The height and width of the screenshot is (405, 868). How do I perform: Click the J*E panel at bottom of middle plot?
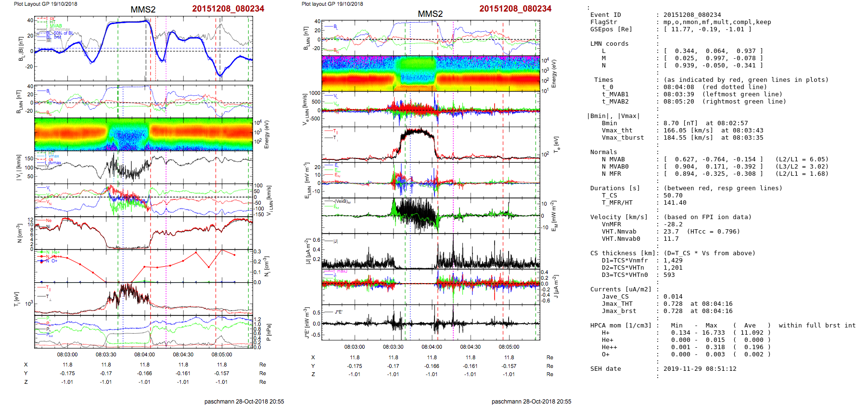[x=430, y=323]
